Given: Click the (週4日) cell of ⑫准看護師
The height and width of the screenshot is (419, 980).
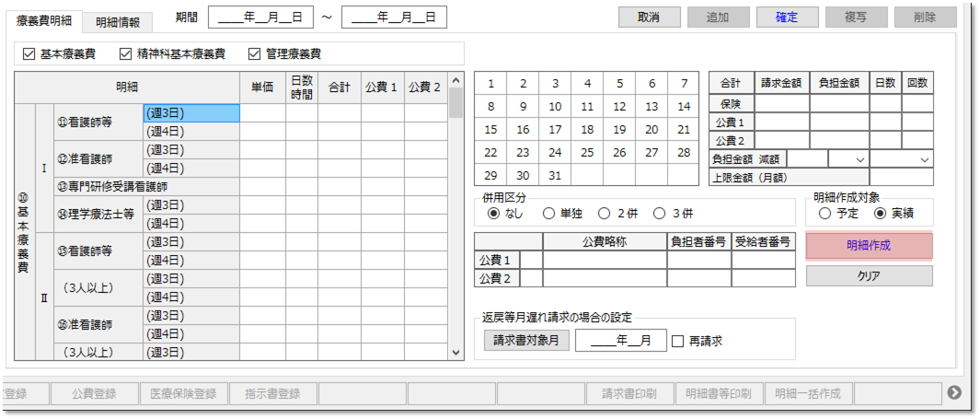Looking at the screenshot, I should [191, 169].
